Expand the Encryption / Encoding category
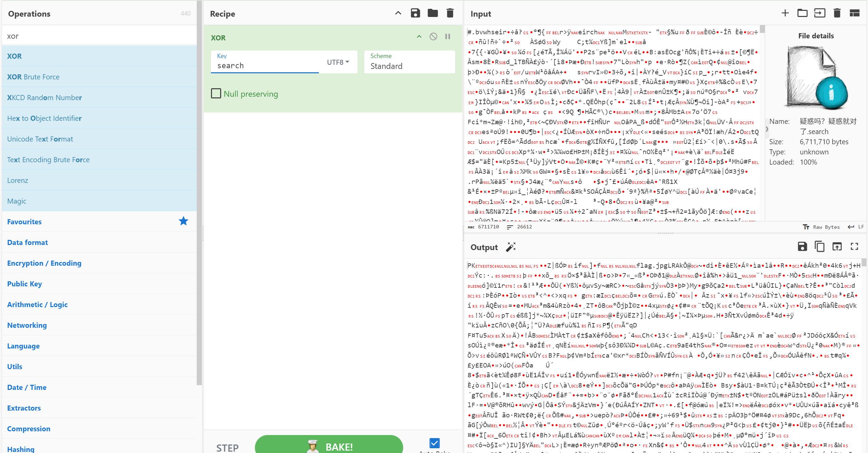868x453 pixels. tap(44, 263)
